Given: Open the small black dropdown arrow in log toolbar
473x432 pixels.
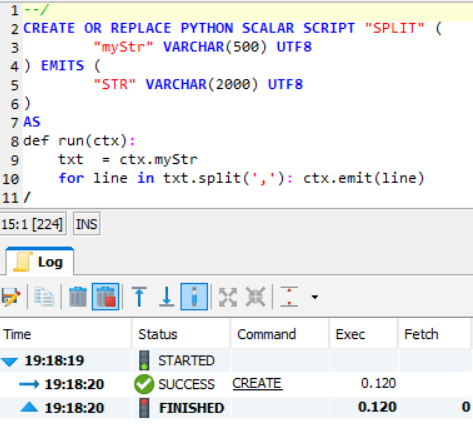Looking at the screenshot, I should click(315, 297).
